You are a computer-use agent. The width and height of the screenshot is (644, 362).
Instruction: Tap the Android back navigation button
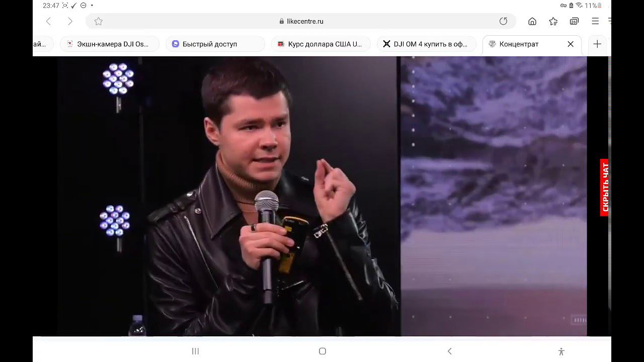coord(449,351)
